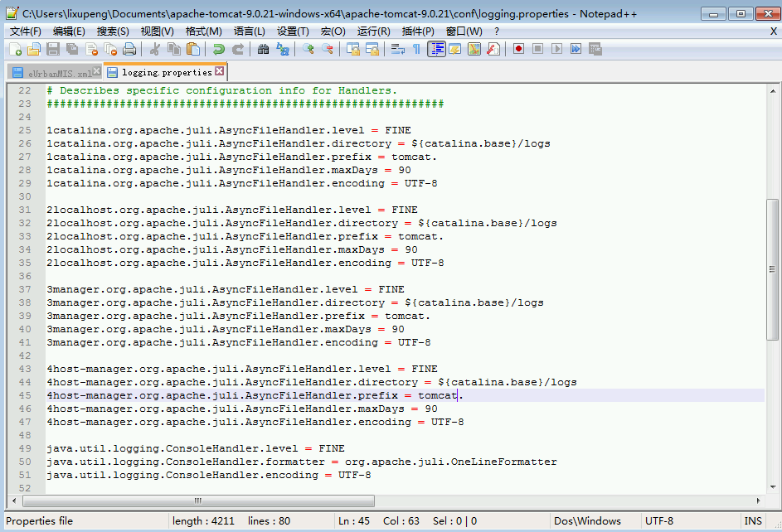Print the document using printer icon
This screenshot has width=782, height=532.
click(x=129, y=49)
